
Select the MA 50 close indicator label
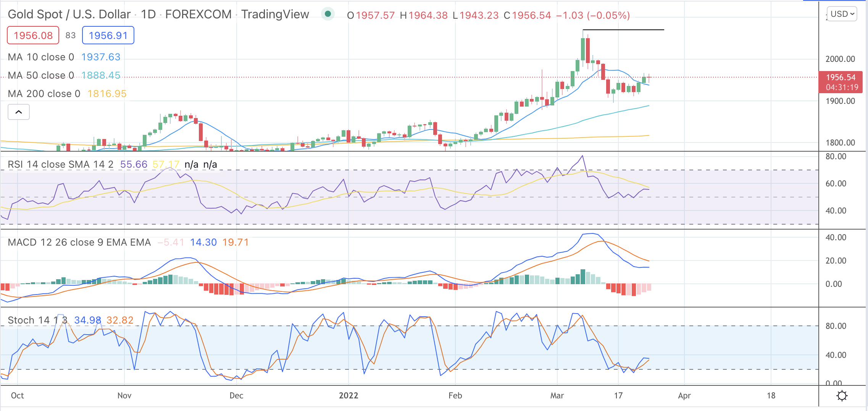tap(41, 75)
